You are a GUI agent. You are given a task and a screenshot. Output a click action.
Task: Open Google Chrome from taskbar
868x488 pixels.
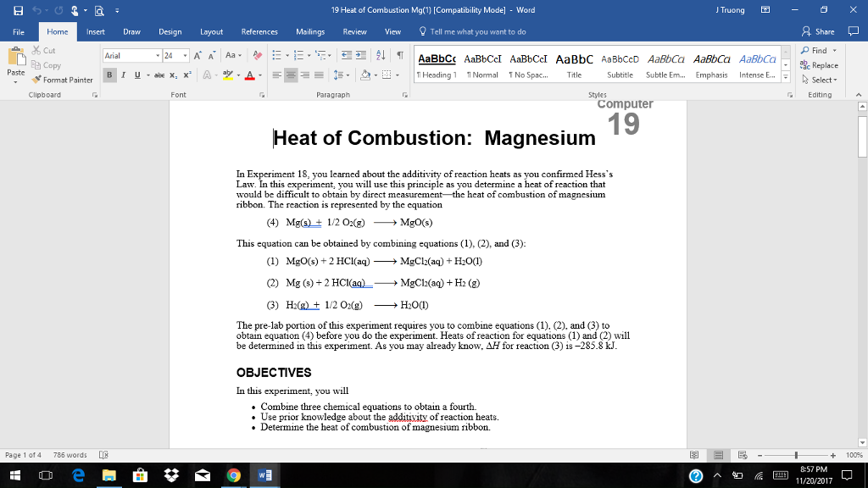point(234,475)
